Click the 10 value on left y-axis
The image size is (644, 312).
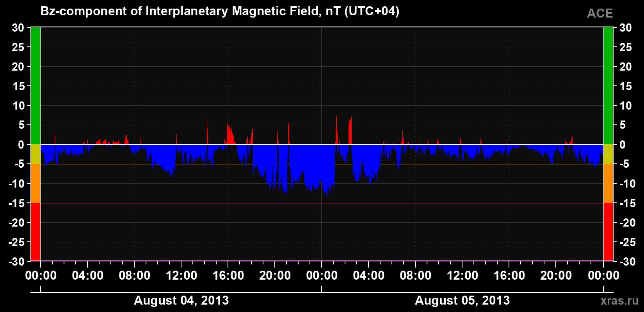19,106
